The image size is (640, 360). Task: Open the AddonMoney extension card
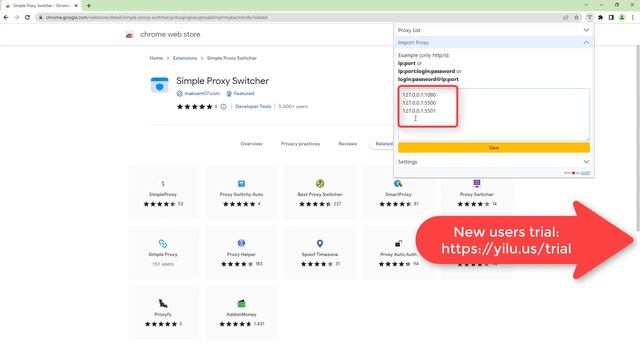(x=241, y=313)
